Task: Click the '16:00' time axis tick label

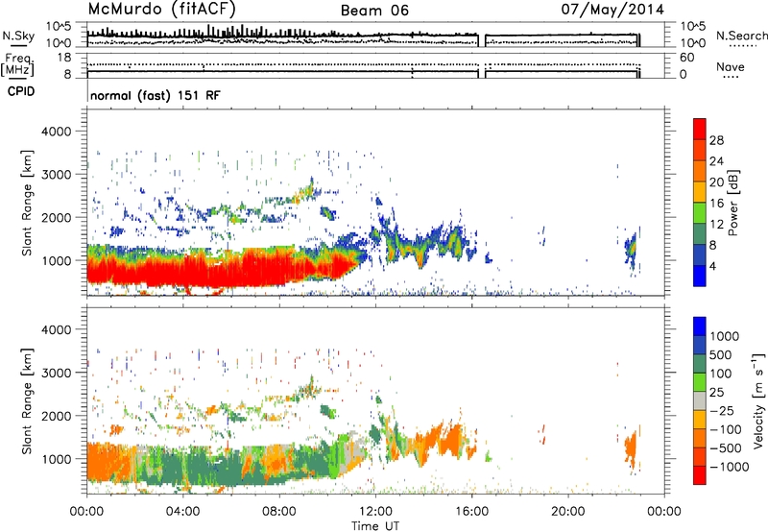Action: [471, 512]
